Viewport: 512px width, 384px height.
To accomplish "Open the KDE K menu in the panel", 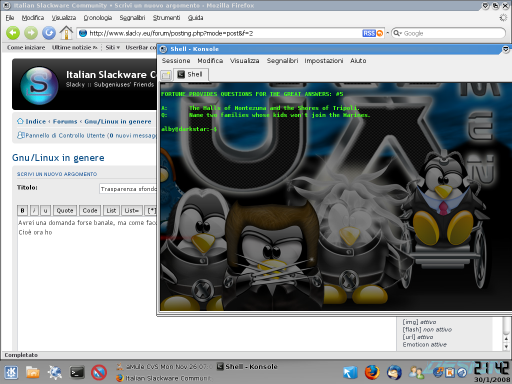I will click(x=11, y=372).
